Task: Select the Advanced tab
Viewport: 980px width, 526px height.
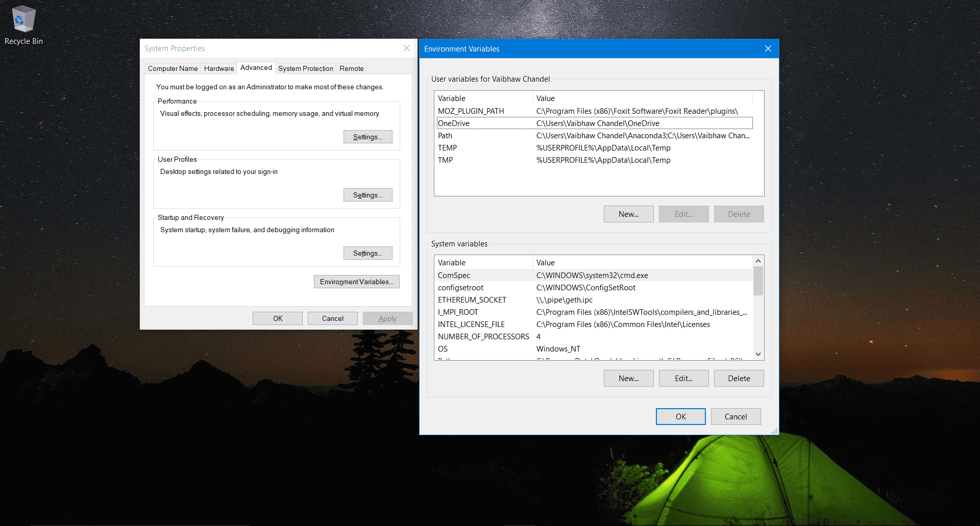Action: click(x=256, y=67)
